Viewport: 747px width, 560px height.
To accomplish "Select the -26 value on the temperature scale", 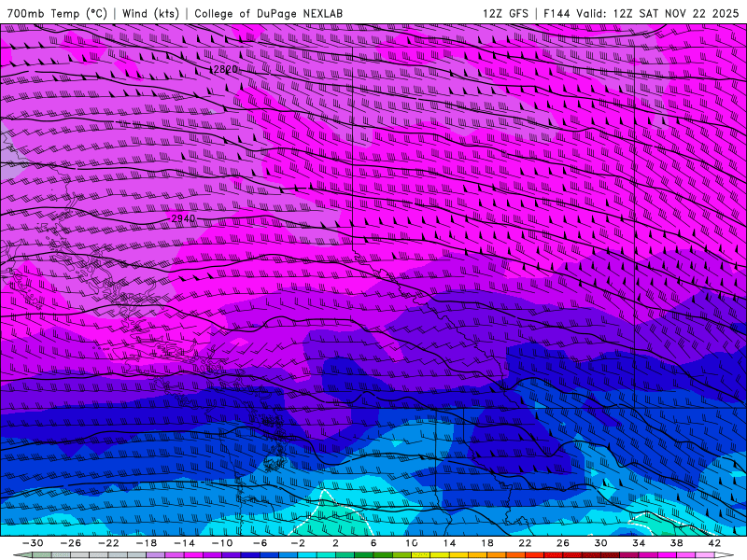I will (71, 543).
